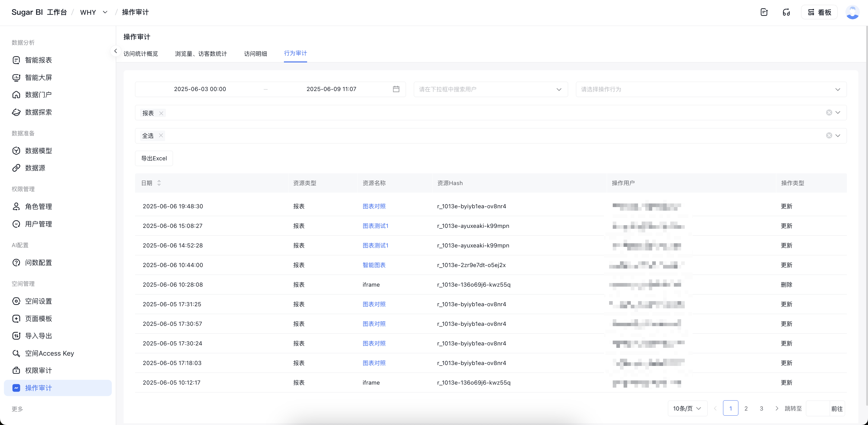Screen dimensions: 868x425
Task: Go to page 2
Action: click(x=746, y=408)
